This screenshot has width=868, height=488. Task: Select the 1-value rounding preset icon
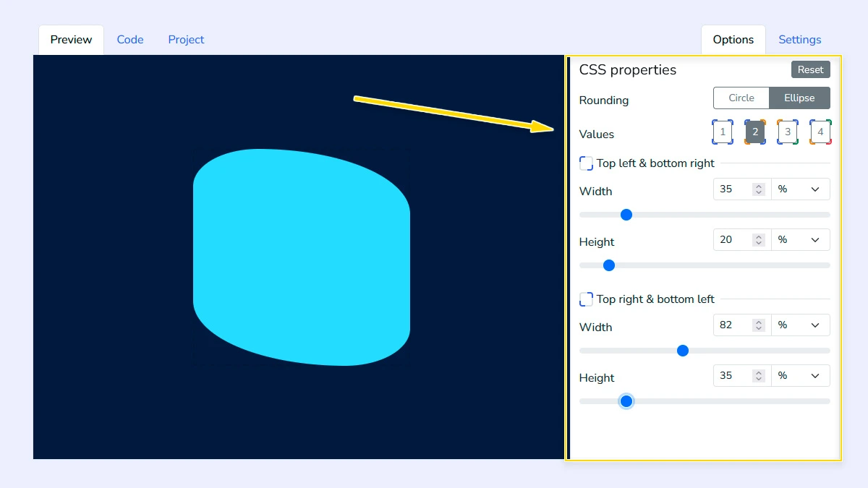click(x=722, y=132)
